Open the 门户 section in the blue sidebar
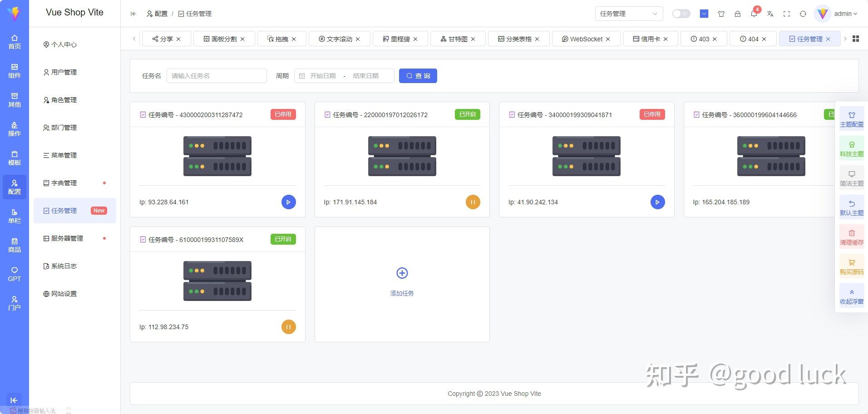This screenshot has height=414, width=868. (15, 303)
